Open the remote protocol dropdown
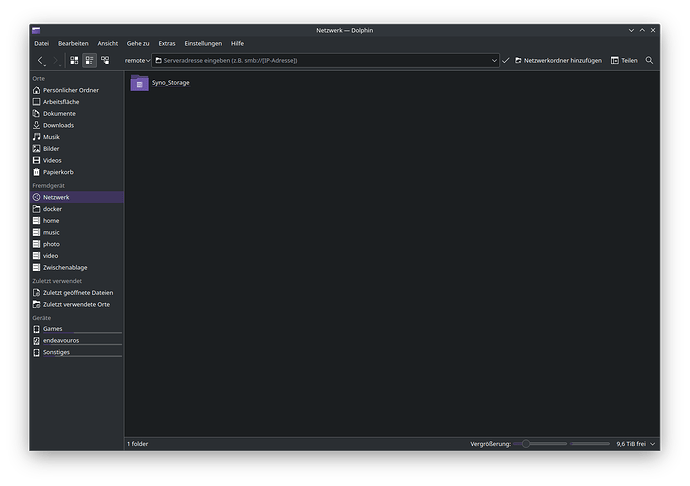690x486 pixels. (137, 60)
